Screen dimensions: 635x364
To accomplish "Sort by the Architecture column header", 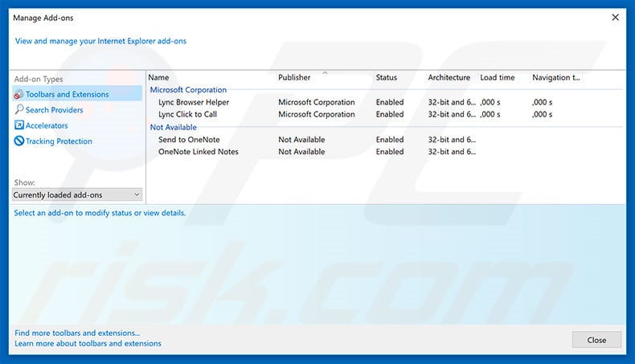I will coord(449,77).
